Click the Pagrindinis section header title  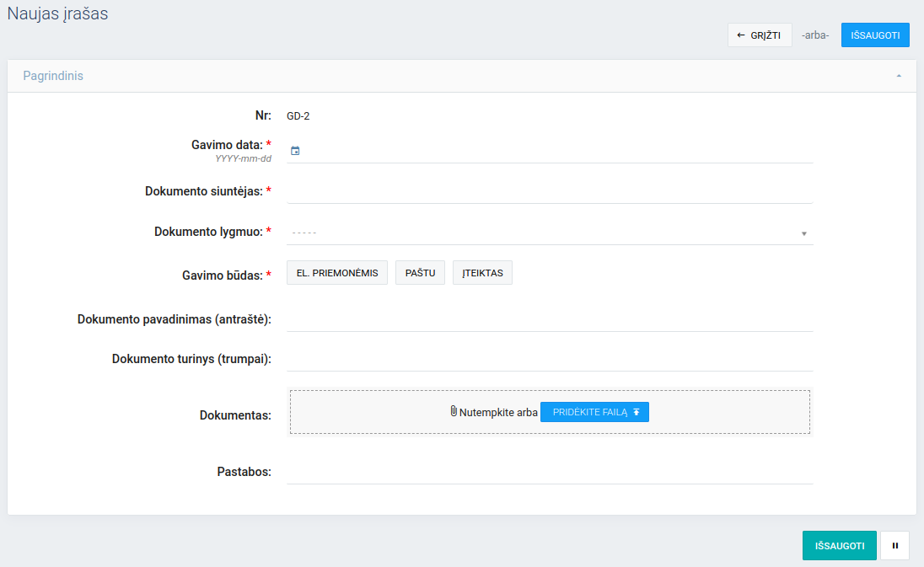click(53, 76)
